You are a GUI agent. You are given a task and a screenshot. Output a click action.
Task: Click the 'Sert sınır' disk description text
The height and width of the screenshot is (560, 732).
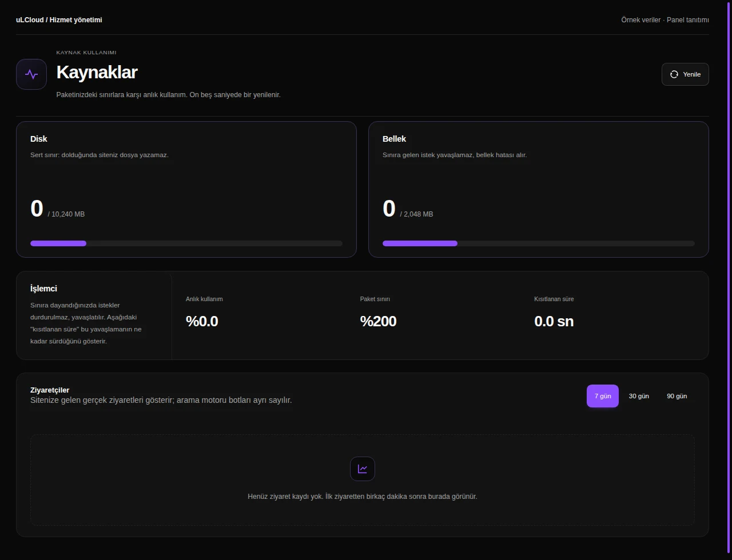coord(100,155)
